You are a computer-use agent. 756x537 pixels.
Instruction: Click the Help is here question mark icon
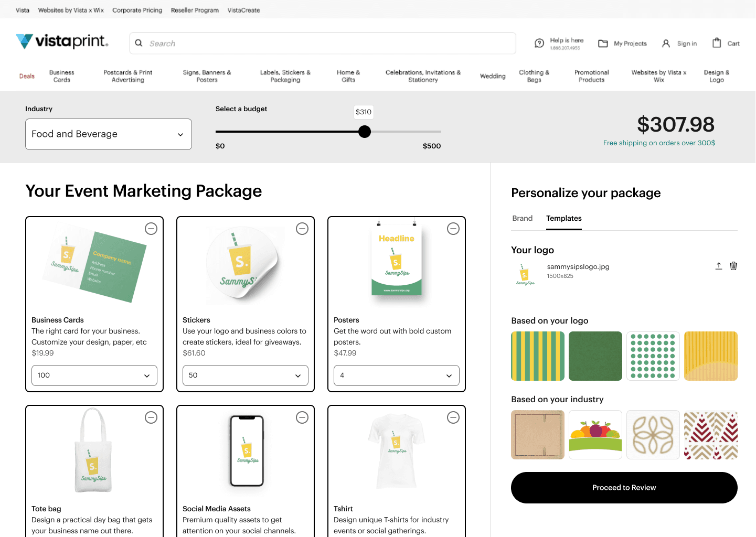pyautogui.click(x=540, y=43)
